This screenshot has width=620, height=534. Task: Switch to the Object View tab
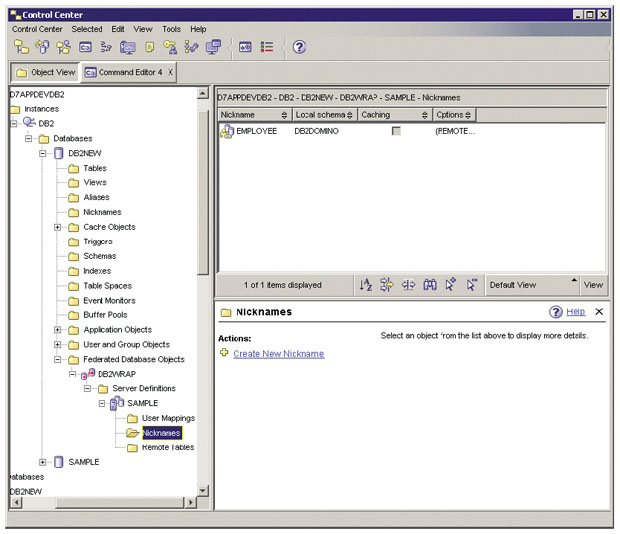(45, 72)
